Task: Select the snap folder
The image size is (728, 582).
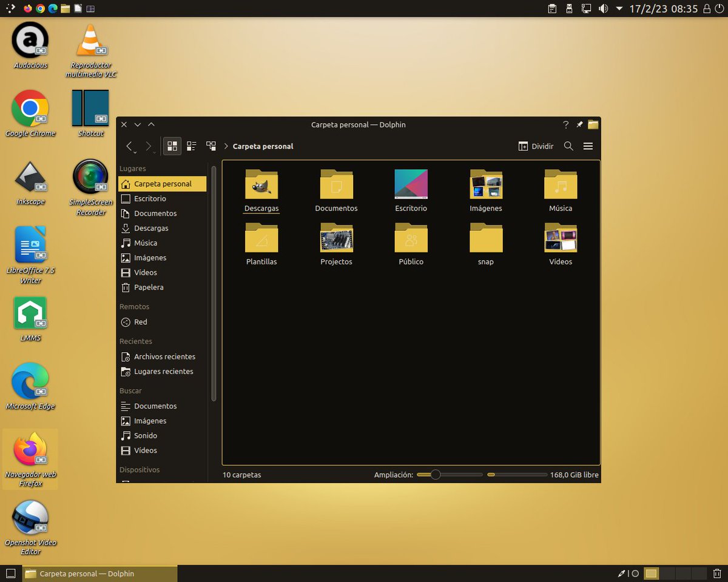Action: [486, 244]
